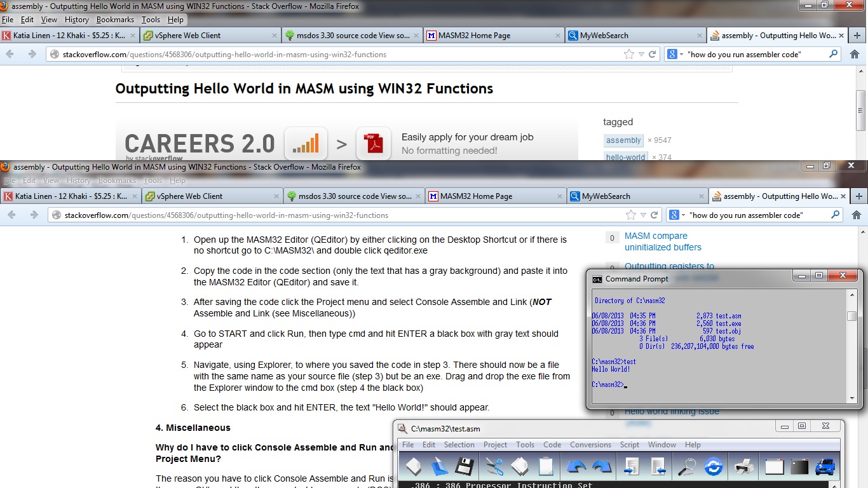Switch to MASM32 Home Page tab in front Firefox
868x488 pixels.
pos(496,196)
